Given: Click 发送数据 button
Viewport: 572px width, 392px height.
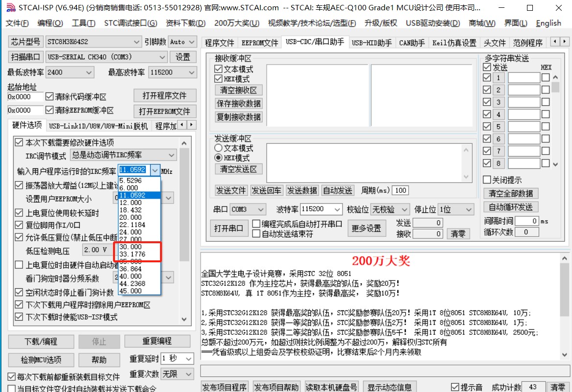Looking at the screenshot, I should 302,190.
